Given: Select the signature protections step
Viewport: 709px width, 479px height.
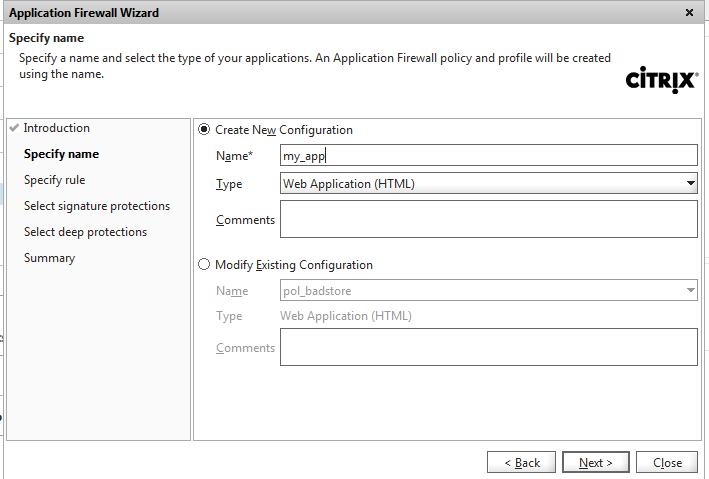Looking at the screenshot, I should pyautogui.click(x=96, y=206).
